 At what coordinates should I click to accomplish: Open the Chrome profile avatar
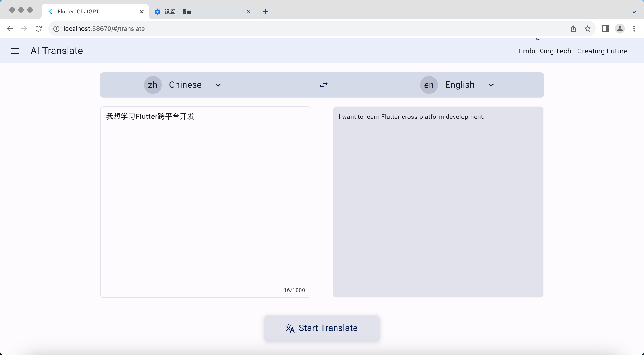(x=619, y=29)
